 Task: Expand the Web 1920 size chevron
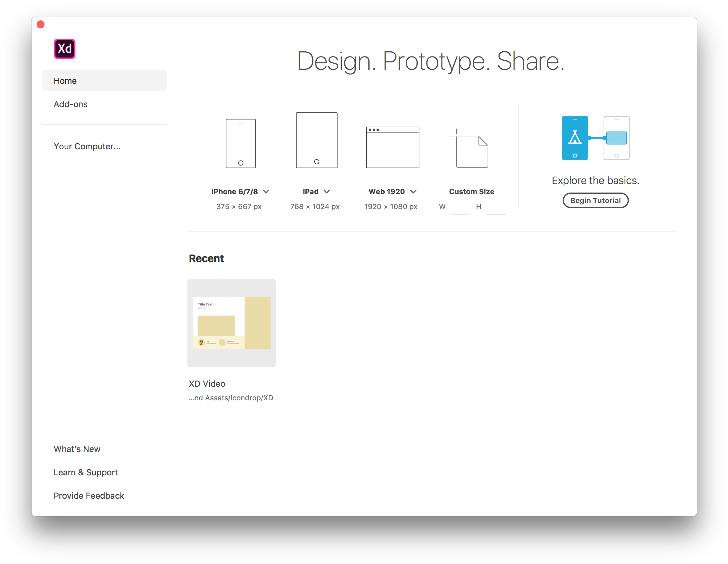(413, 192)
